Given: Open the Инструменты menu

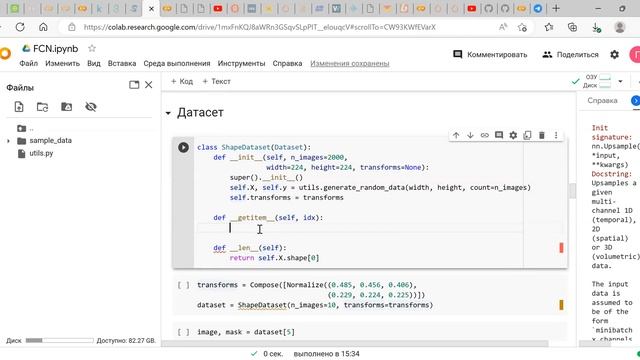Looking at the screenshot, I should 241,63.
